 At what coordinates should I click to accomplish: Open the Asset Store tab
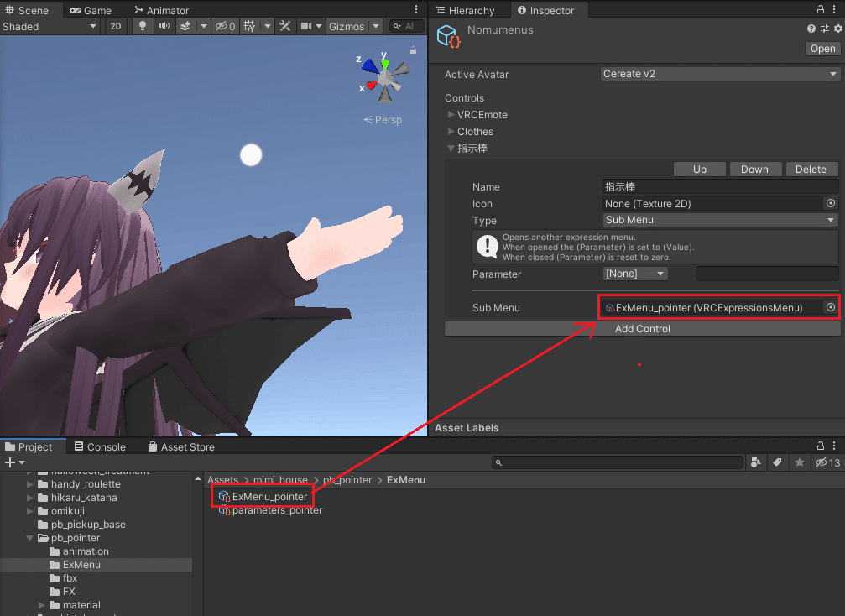point(181,446)
